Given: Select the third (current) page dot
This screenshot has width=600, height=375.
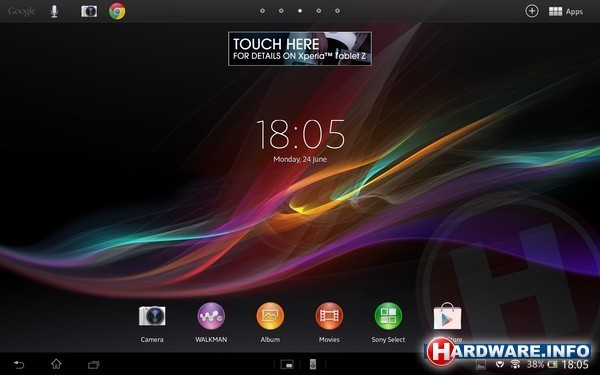Looking at the screenshot, I should [300, 11].
